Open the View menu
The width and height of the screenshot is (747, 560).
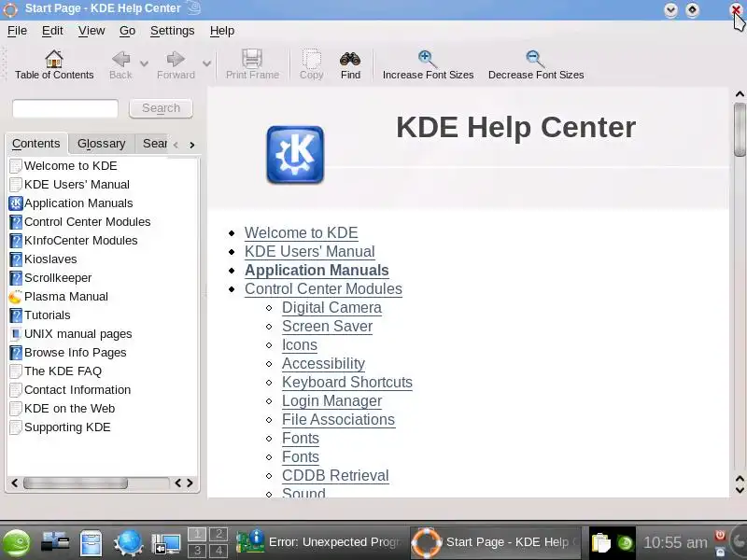[92, 31]
